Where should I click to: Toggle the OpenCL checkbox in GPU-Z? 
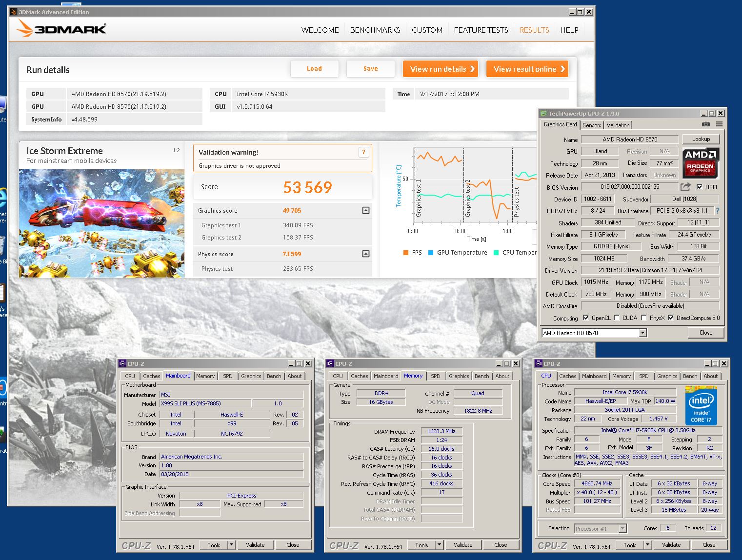tap(586, 318)
